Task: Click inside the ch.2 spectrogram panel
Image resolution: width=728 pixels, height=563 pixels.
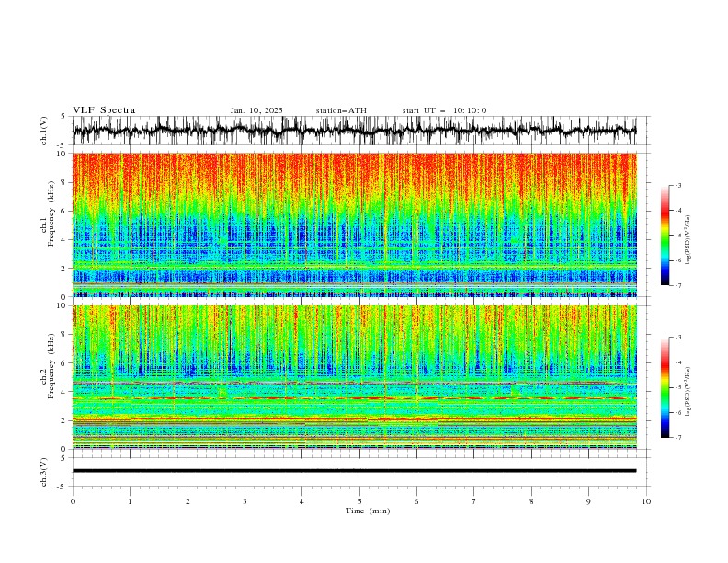Action: (354, 377)
